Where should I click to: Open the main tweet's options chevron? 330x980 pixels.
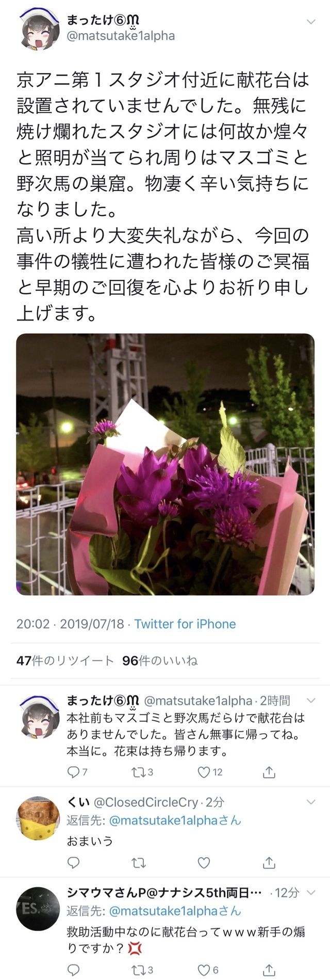(x=311, y=22)
